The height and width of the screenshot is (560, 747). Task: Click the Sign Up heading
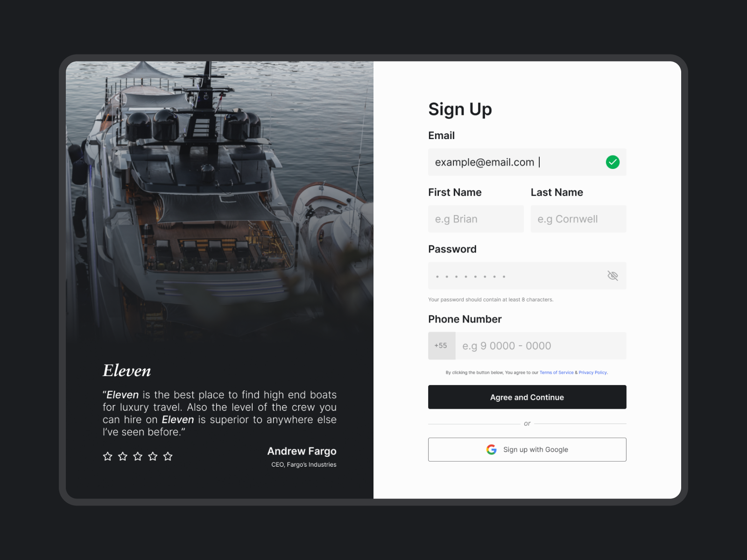pos(460,109)
